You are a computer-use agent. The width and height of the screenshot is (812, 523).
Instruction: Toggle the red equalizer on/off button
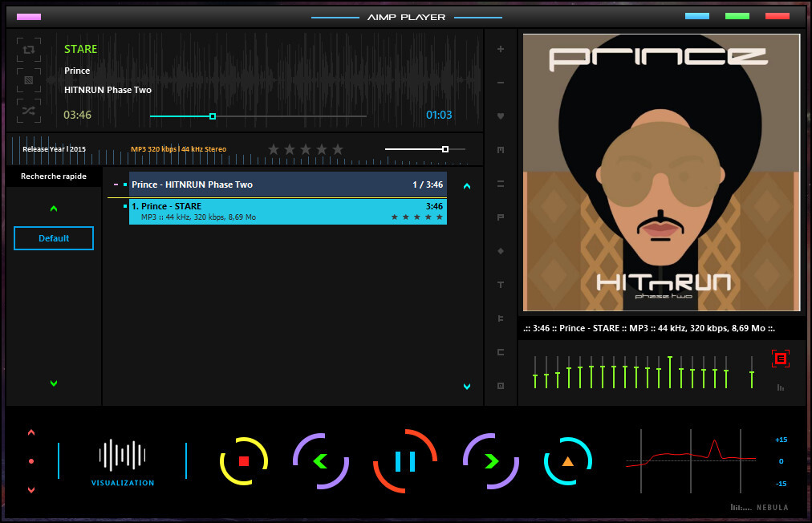[x=781, y=359]
